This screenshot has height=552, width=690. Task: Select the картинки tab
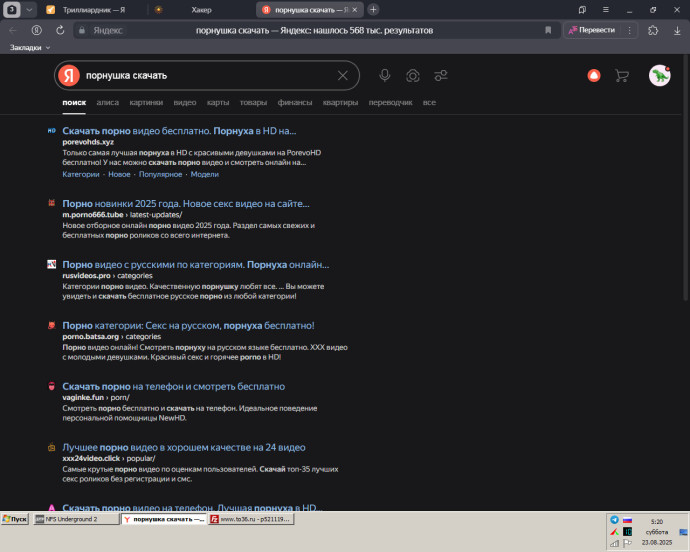pyautogui.click(x=146, y=102)
